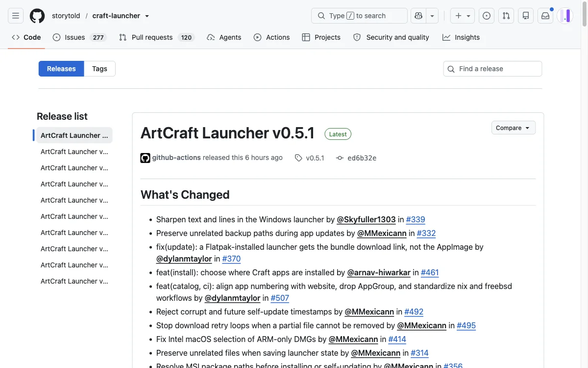This screenshot has width=588, height=368.
Task: Visit @arnav-hiwarkar profile
Action: 379,272
